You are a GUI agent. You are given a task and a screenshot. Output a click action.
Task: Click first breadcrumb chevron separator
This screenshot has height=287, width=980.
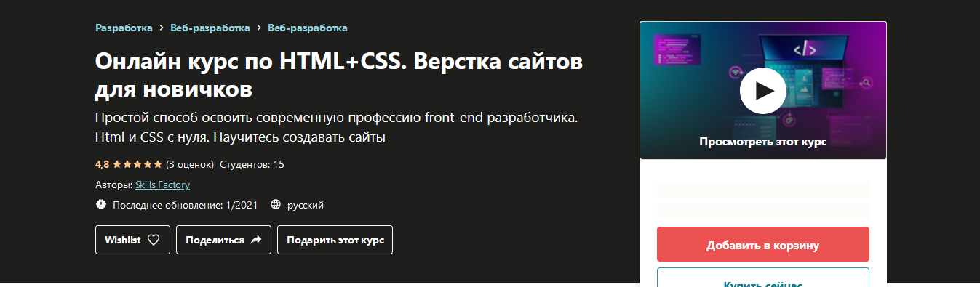162,28
